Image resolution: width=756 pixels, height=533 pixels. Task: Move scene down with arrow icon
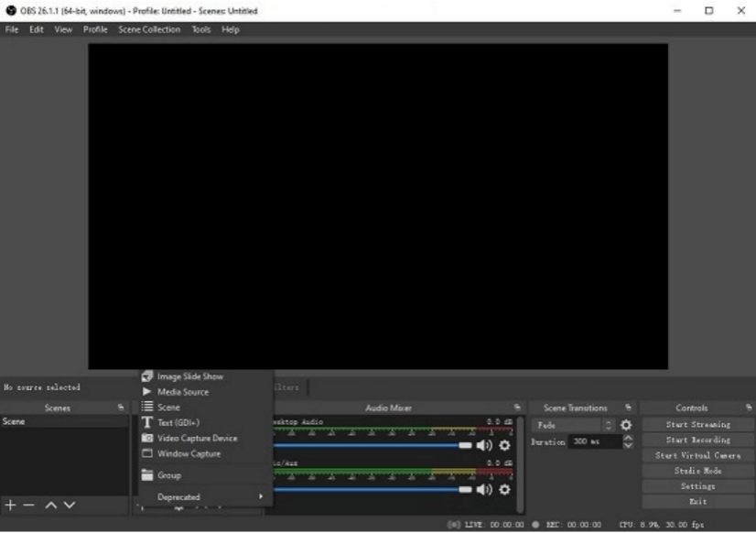pos(70,505)
